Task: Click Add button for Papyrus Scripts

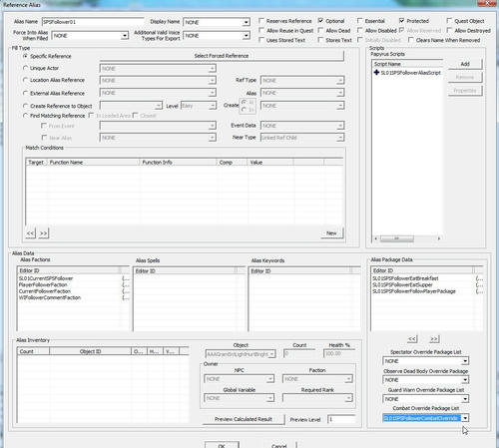Action: pyautogui.click(x=465, y=64)
